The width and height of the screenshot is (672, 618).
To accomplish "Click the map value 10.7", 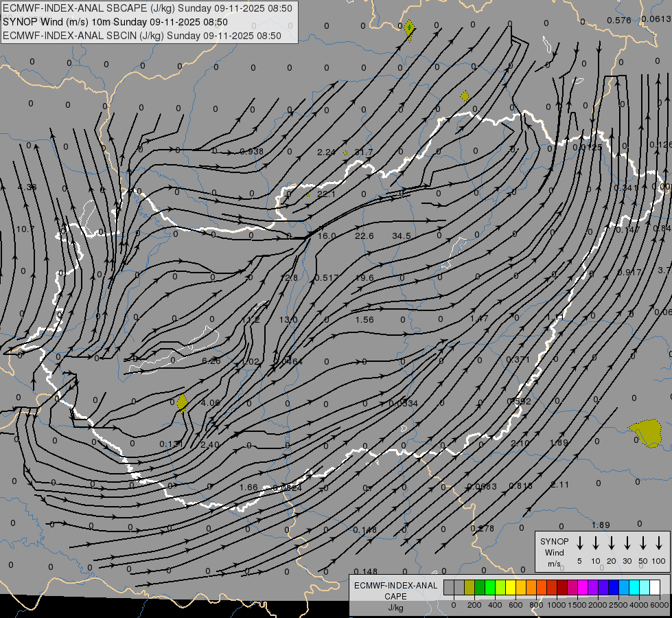I will [25, 229].
